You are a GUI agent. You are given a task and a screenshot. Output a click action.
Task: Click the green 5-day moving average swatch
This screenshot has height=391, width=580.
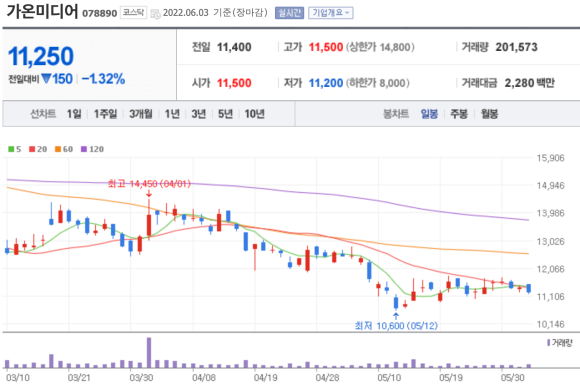11,149
